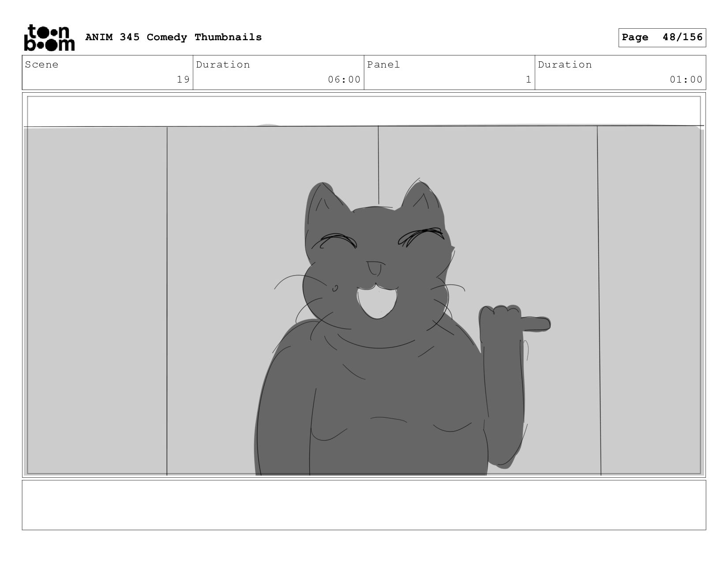Select the title 'ANIM 345 Comedy Thumbnails'
Viewport: 728px width, 563px height.
coord(173,37)
